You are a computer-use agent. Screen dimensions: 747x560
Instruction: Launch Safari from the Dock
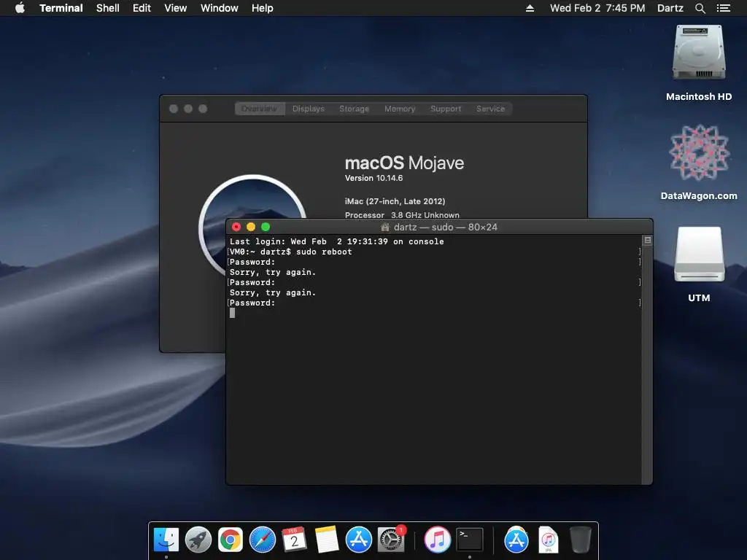(x=263, y=540)
